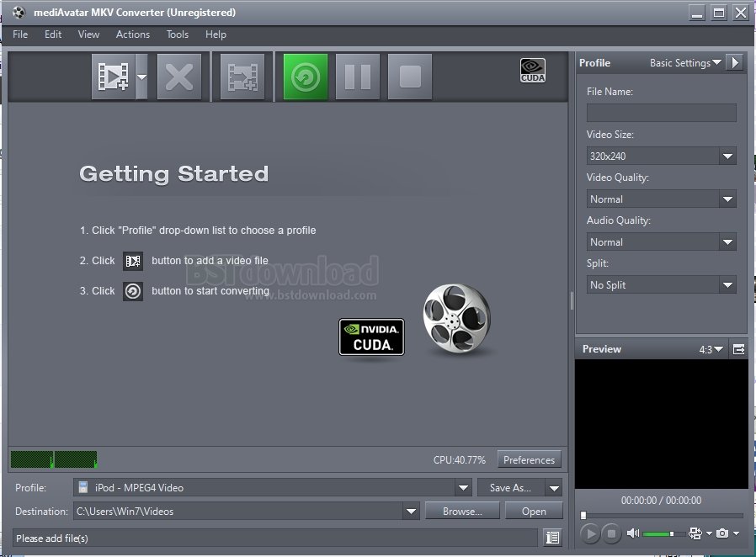756x557 pixels.
Task: Click the CPU:40.77% readout
Action: 459,459
